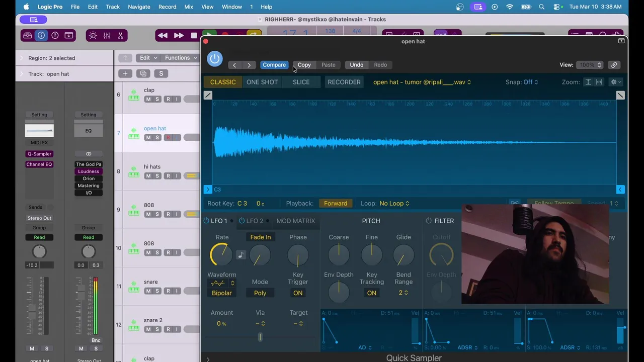Image resolution: width=644 pixels, height=362 pixels.
Task: Toggle LFO 2 power button
Action: pos(242,221)
